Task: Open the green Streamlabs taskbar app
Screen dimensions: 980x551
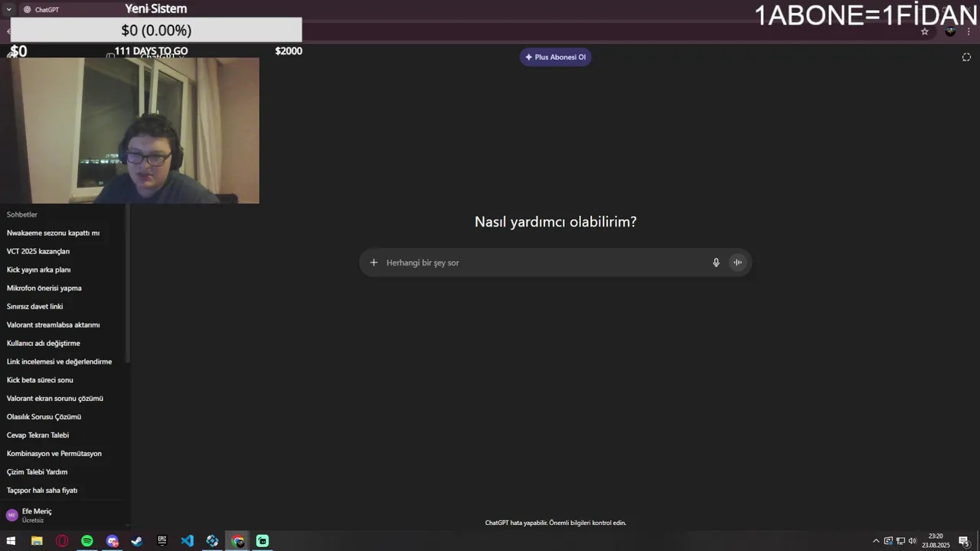Action: click(x=263, y=541)
